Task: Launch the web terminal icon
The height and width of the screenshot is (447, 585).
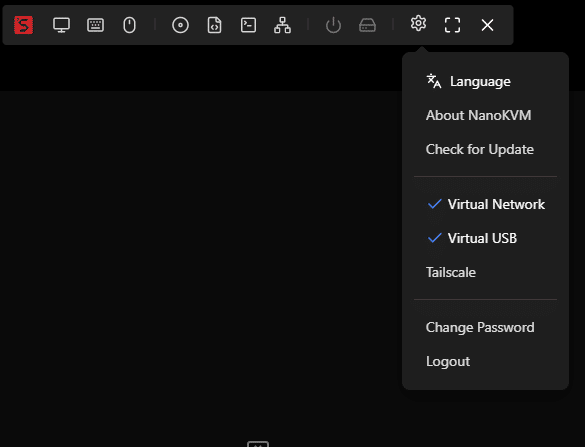Action: point(248,25)
